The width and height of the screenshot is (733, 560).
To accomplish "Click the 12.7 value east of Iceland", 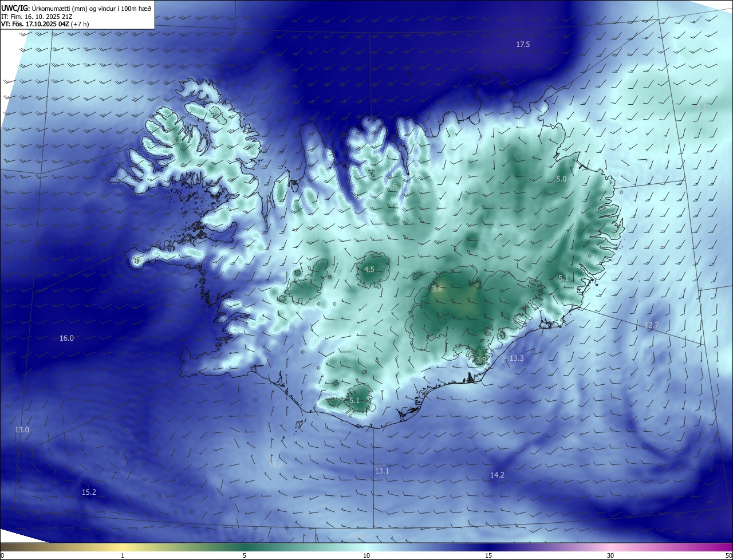I will click(x=652, y=325).
